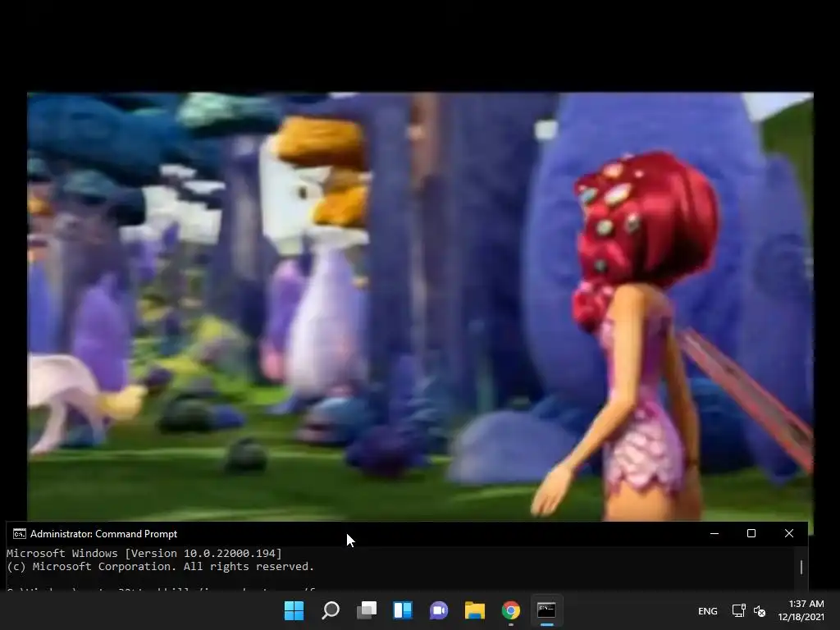Open the Command Prompt title bar system icon

[x=20, y=533]
